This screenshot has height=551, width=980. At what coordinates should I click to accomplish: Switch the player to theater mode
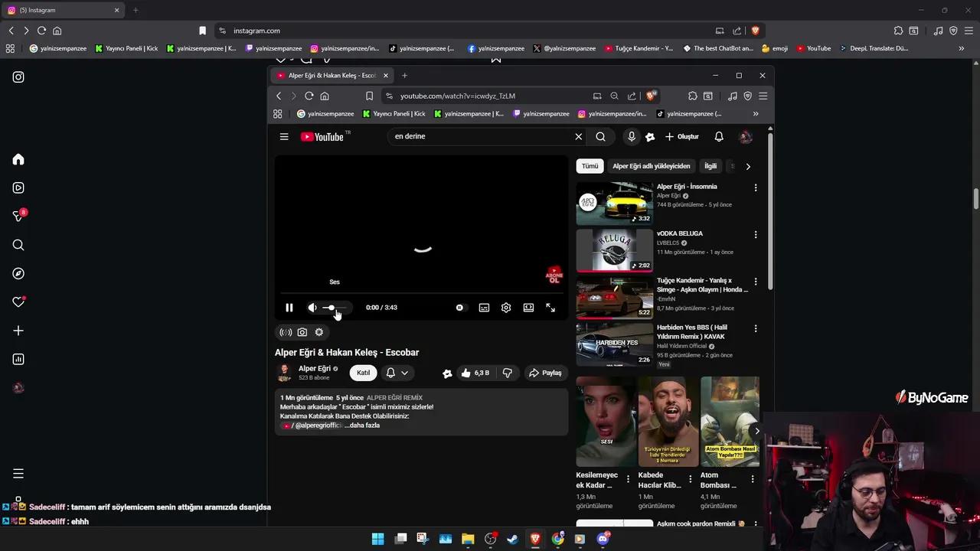pyautogui.click(x=528, y=308)
